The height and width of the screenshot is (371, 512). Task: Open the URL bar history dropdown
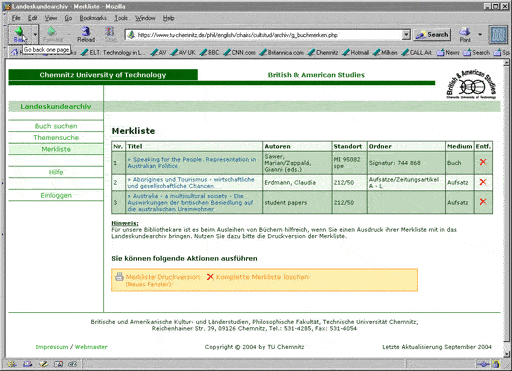tap(406, 35)
